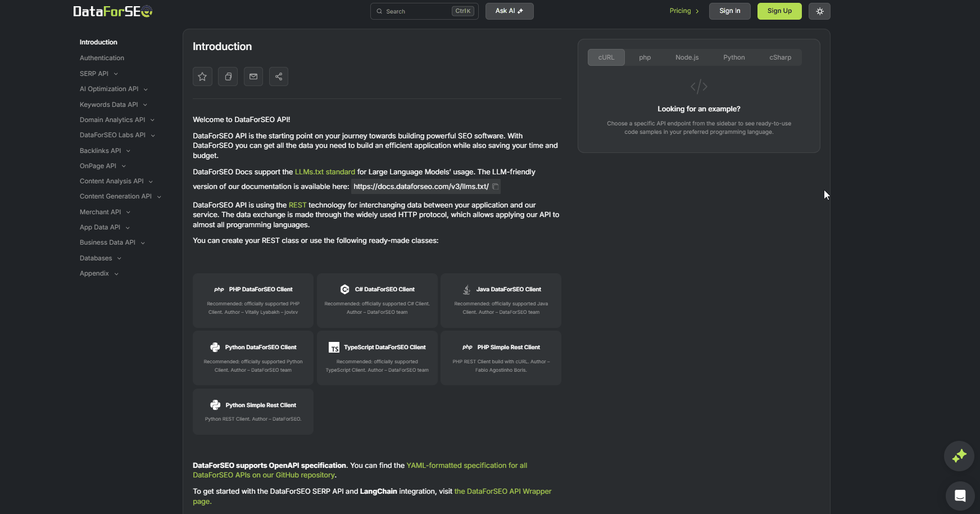Switch to the Python code tab
Image resolution: width=980 pixels, height=514 pixels.
pos(734,57)
